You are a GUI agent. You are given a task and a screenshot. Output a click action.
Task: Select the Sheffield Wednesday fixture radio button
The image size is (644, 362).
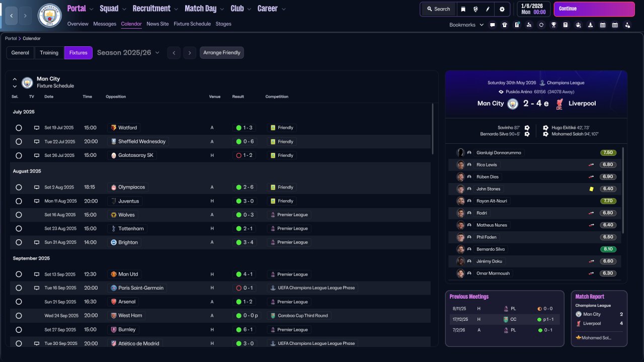pos(19,142)
